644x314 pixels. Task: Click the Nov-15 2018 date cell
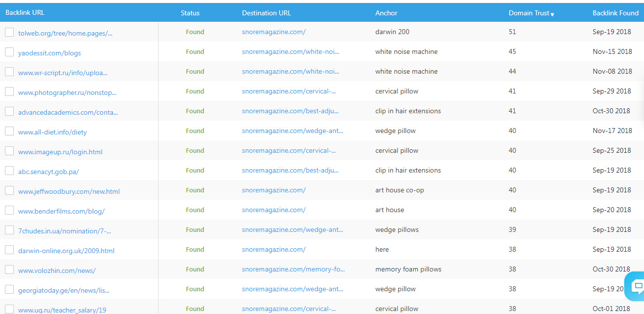pos(612,51)
